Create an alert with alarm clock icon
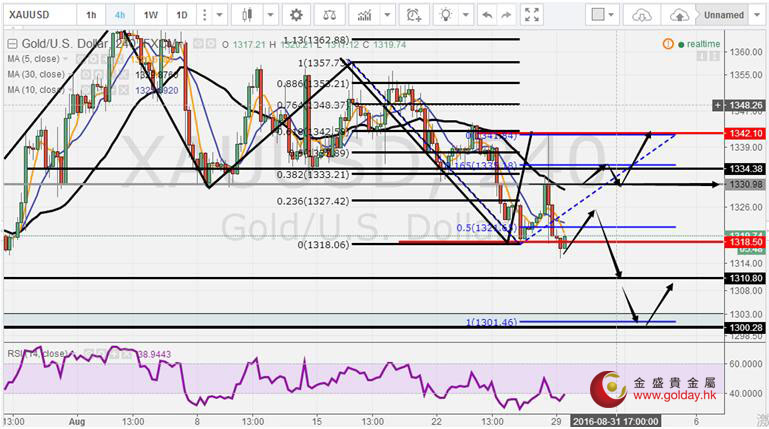Screen dimensions: 769x429 [411, 15]
